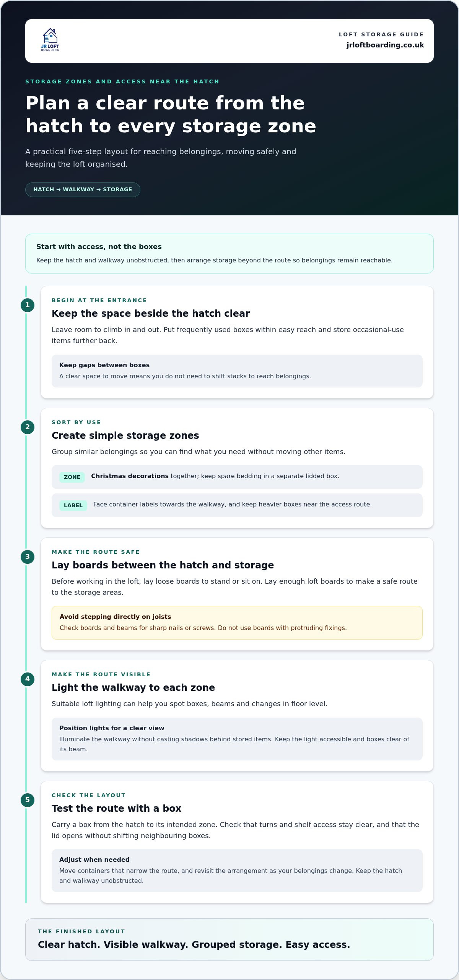Viewport: 459px width, 980px height.
Task: Select the ZONE tag badge
Action: tap(72, 477)
